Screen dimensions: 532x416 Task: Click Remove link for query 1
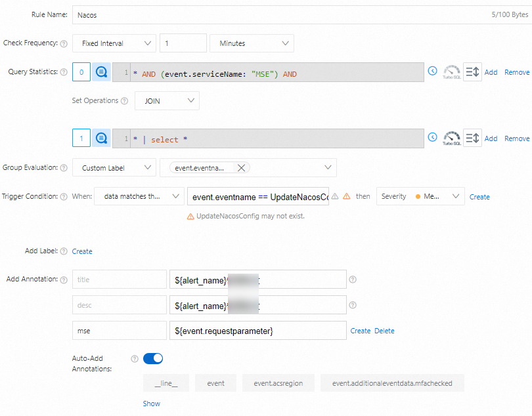click(x=517, y=138)
